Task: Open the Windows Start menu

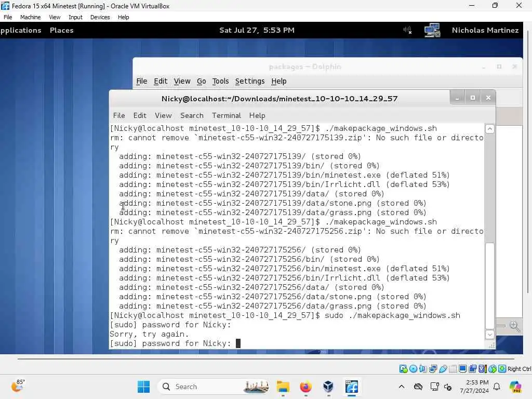Action: (x=143, y=387)
